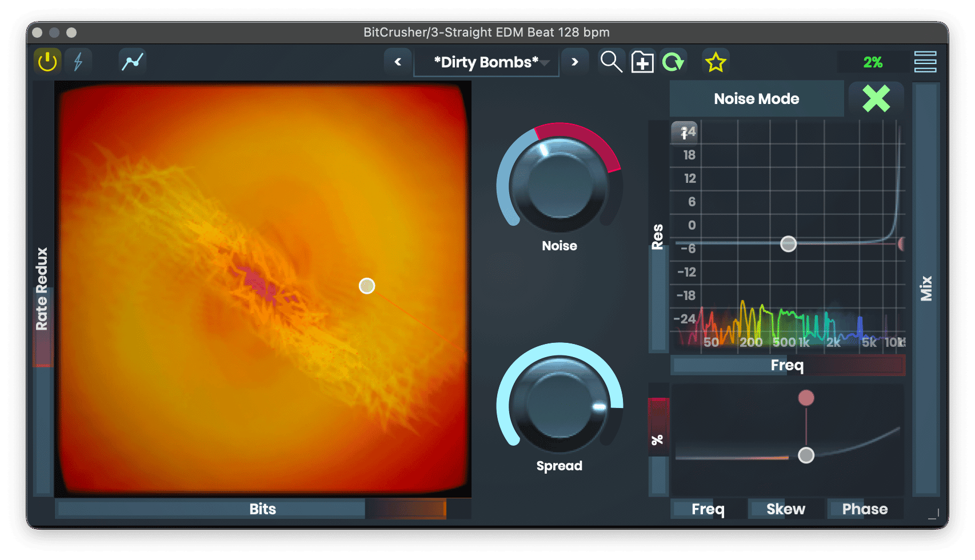Screen dimensions: 975x560
Task: Open the modulation curve editor icon
Action: (133, 61)
